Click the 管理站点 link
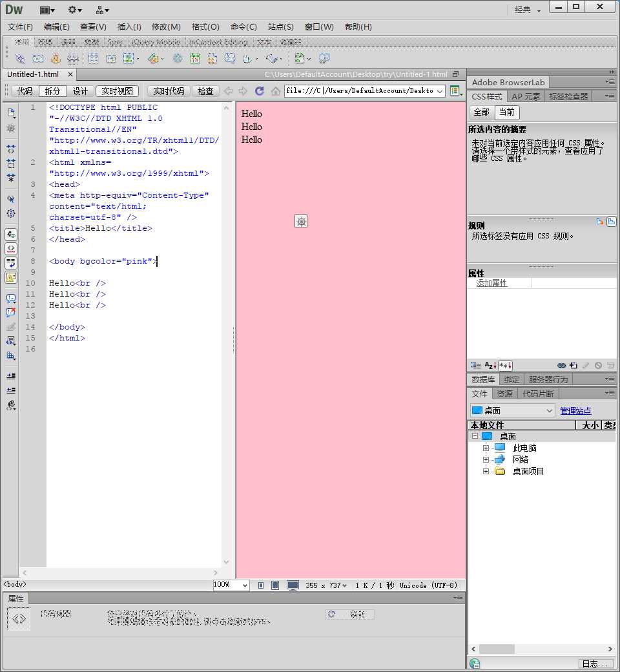 (575, 410)
